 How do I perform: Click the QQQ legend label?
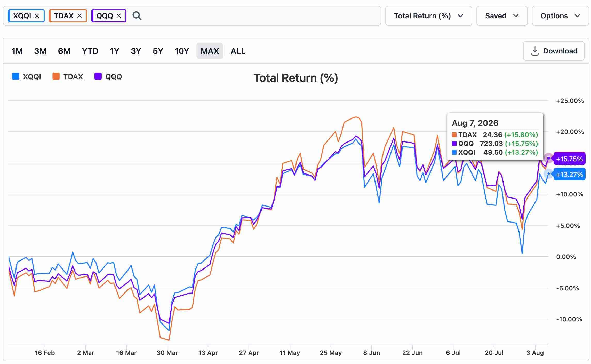114,77
